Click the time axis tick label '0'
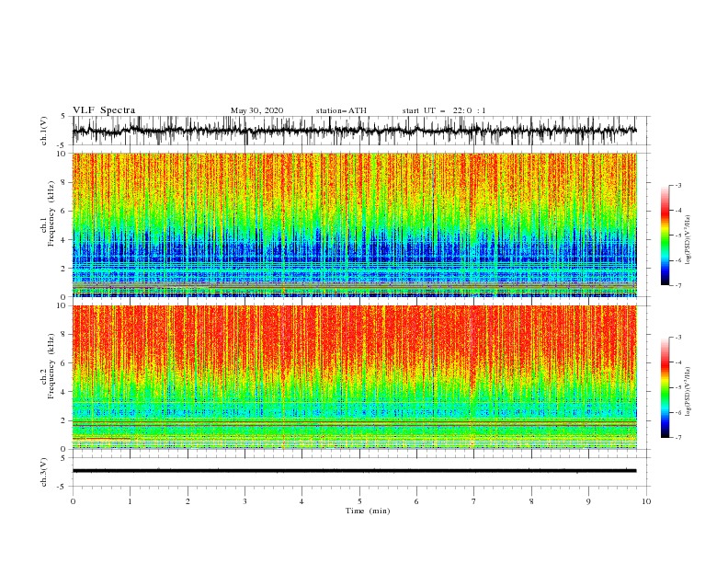 pyautogui.click(x=73, y=501)
